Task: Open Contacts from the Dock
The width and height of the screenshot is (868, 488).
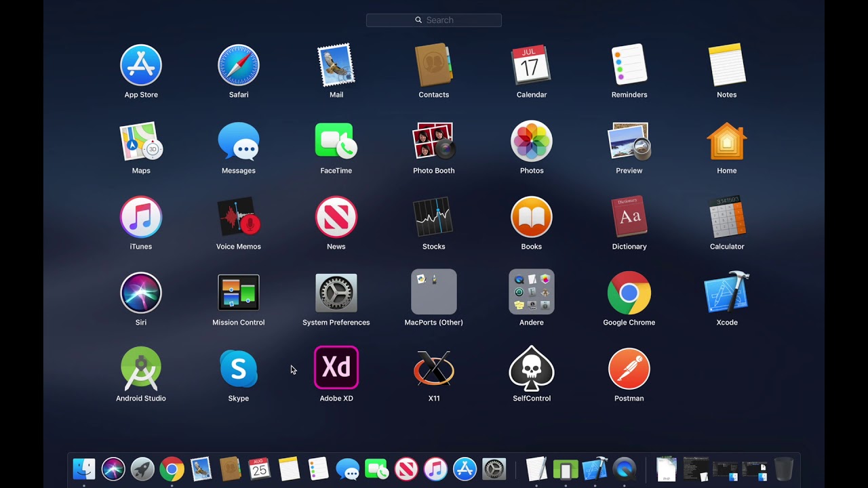Action: point(231,469)
